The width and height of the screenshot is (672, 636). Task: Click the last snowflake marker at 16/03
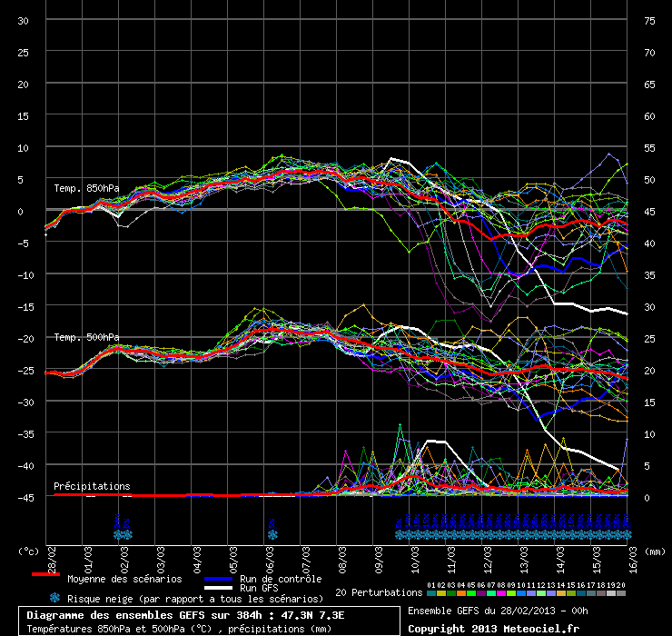pos(626,534)
